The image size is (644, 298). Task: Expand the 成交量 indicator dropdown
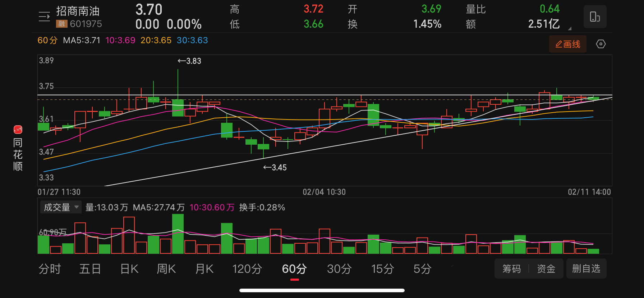point(61,207)
